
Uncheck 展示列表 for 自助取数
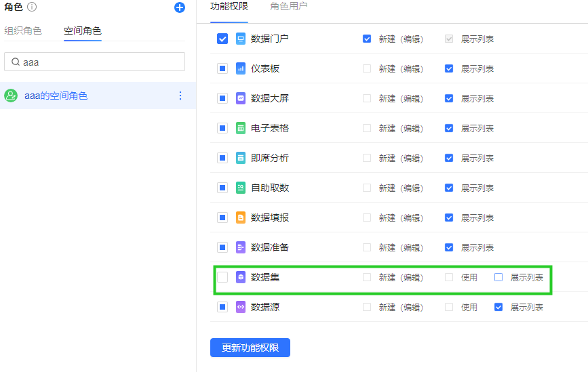pos(449,188)
